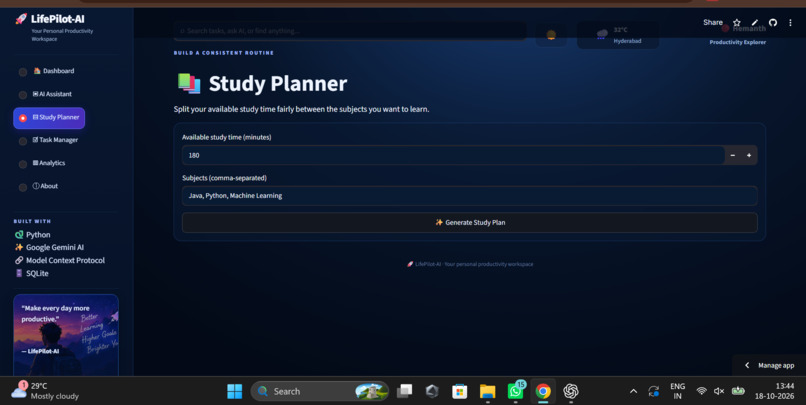Click the Productivity Explorer label
Image resolution: width=806 pixels, height=405 pixels.
[738, 42]
